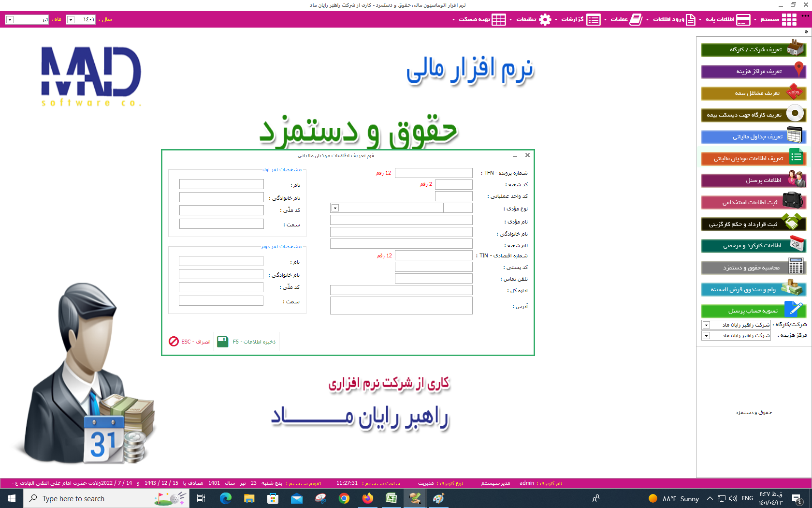Open the notification center icon
Viewport: 812px width, 508px height.
[x=797, y=498]
